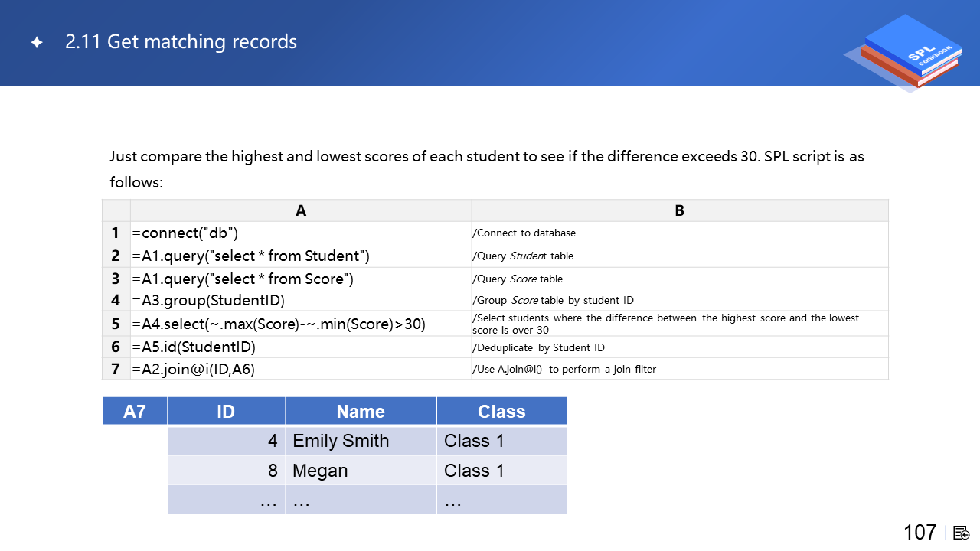Click the page-with-back-arrow icon beside 107
The height and width of the screenshot is (551, 980).
pos(962,533)
